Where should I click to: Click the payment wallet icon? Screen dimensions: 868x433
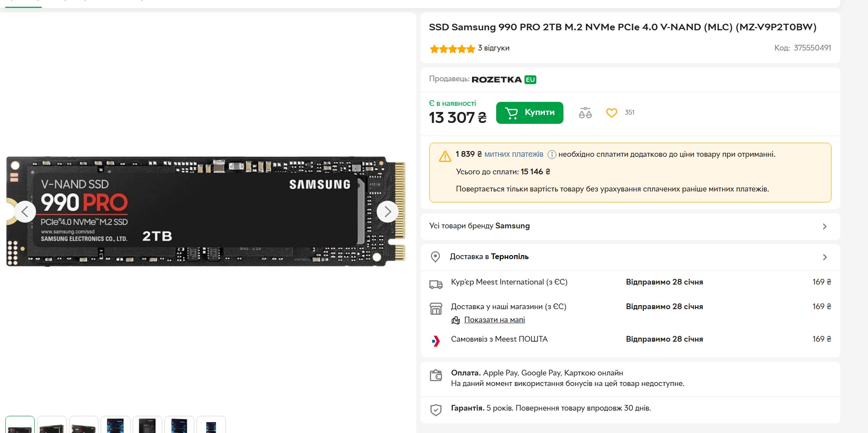click(x=436, y=375)
